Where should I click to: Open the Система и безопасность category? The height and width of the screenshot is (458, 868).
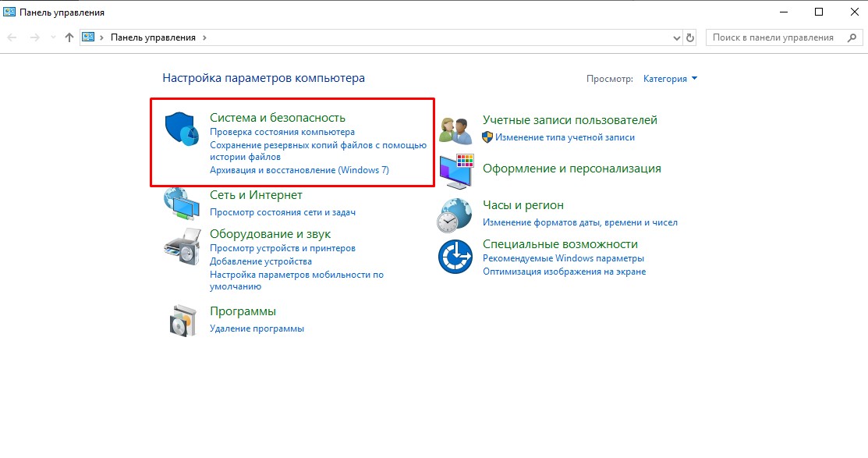pyautogui.click(x=277, y=118)
